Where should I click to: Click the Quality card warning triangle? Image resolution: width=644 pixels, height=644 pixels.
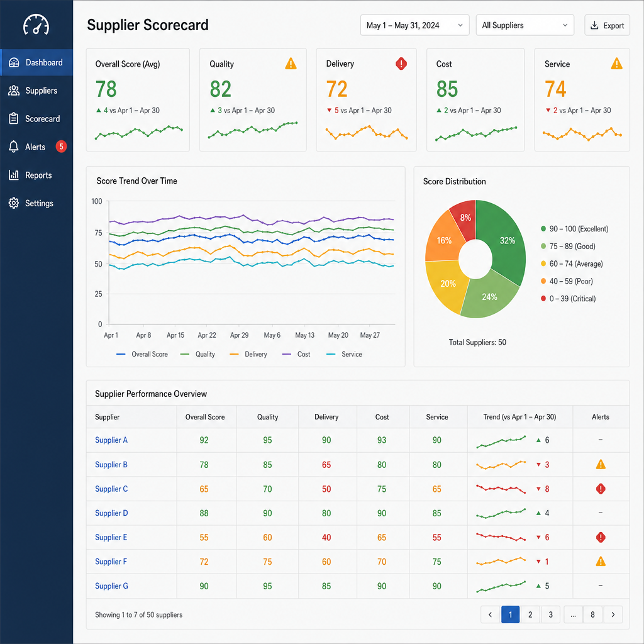(291, 64)
